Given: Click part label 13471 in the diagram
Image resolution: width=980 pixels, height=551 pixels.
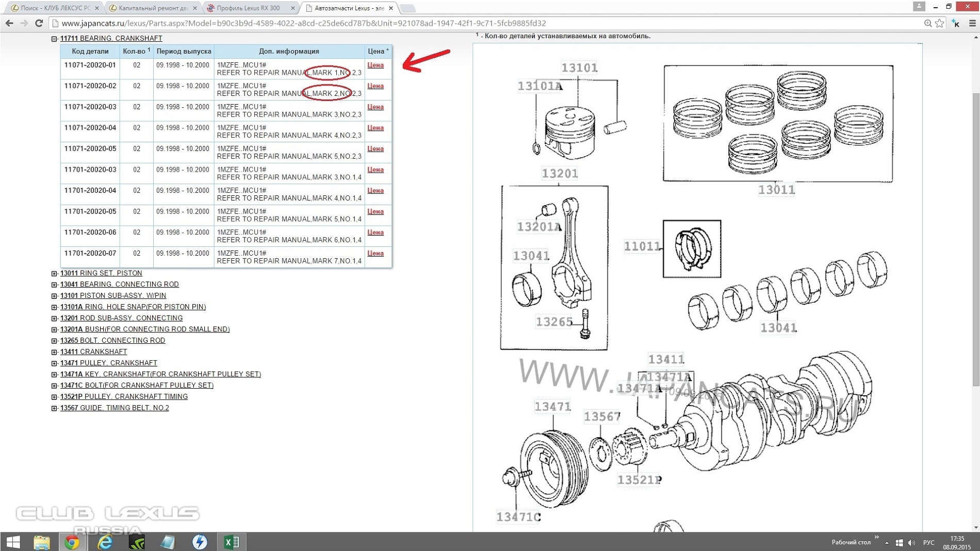Looking at the screenshot, I should click(552, 407).
